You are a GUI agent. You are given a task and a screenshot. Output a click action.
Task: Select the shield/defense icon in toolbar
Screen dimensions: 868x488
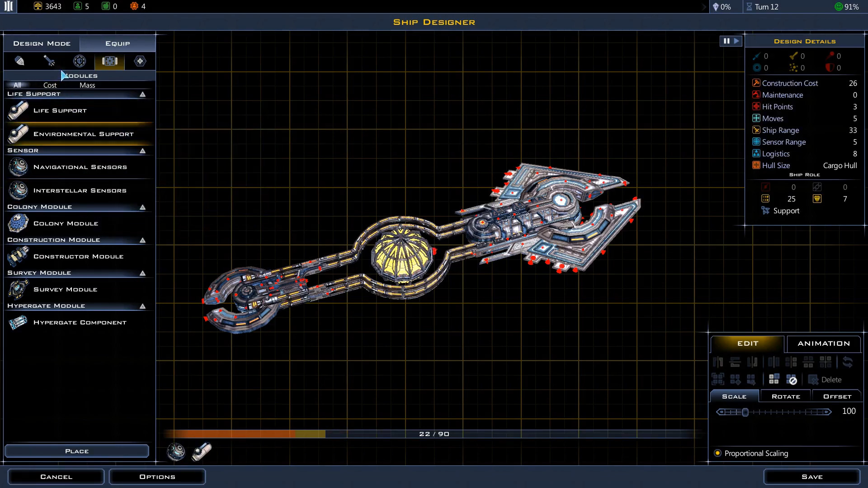coord(79,60)
